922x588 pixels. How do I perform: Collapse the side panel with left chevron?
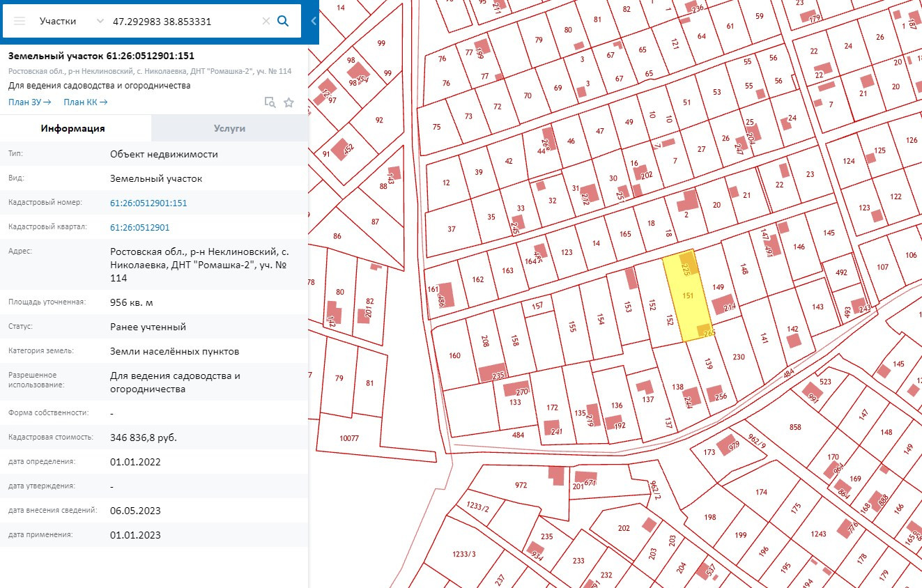(x=314, y=21)
